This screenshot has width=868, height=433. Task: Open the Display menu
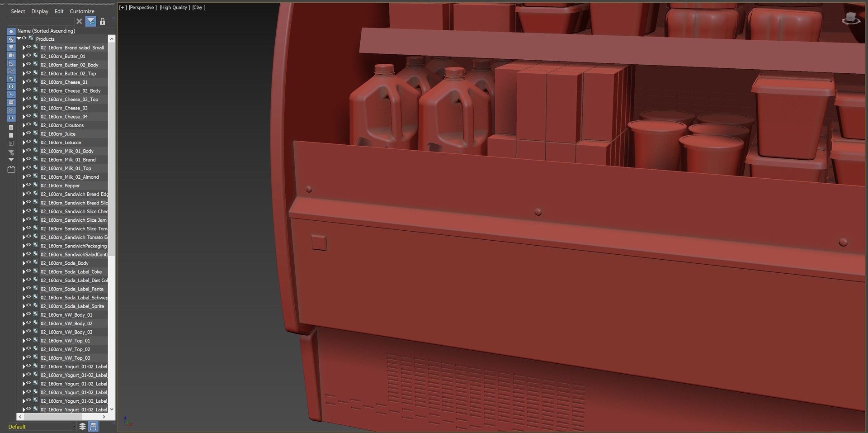(x=40, y=11)
